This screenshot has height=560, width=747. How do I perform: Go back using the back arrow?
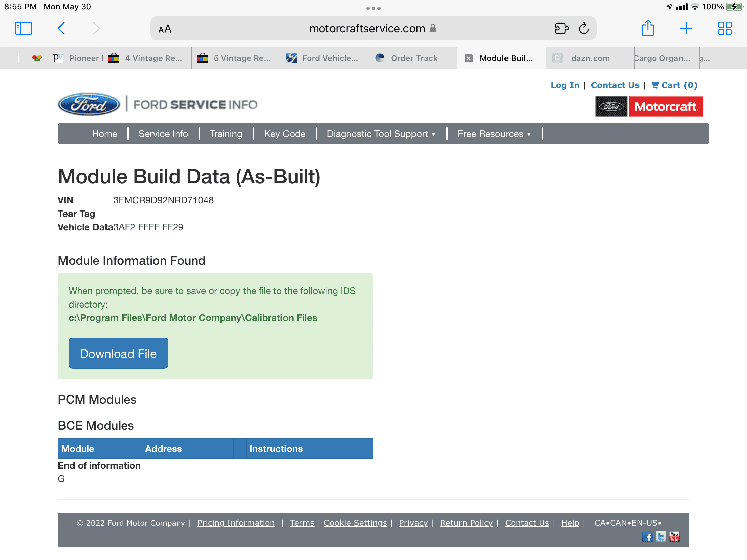[x=61, y=28]
